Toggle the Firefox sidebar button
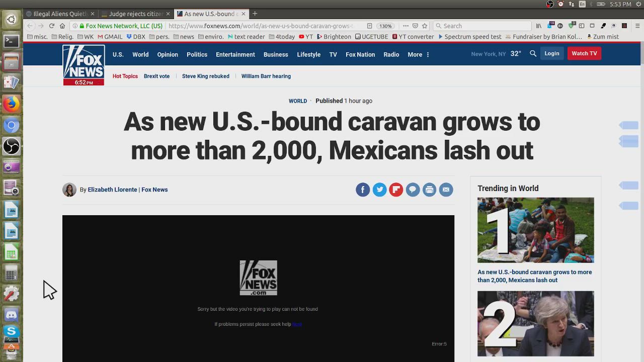This screenshot has width=644, height=362. pos(582,26)
